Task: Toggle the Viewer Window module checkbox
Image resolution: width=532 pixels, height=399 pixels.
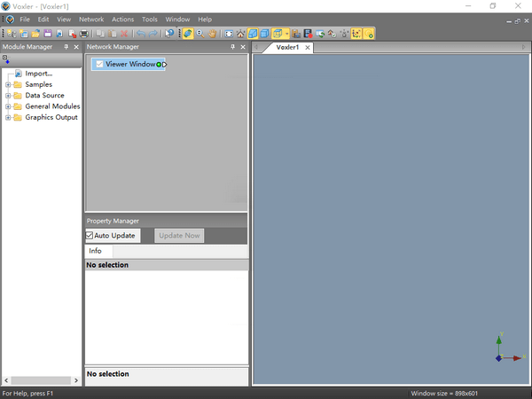Action: [x=99, y=64]
